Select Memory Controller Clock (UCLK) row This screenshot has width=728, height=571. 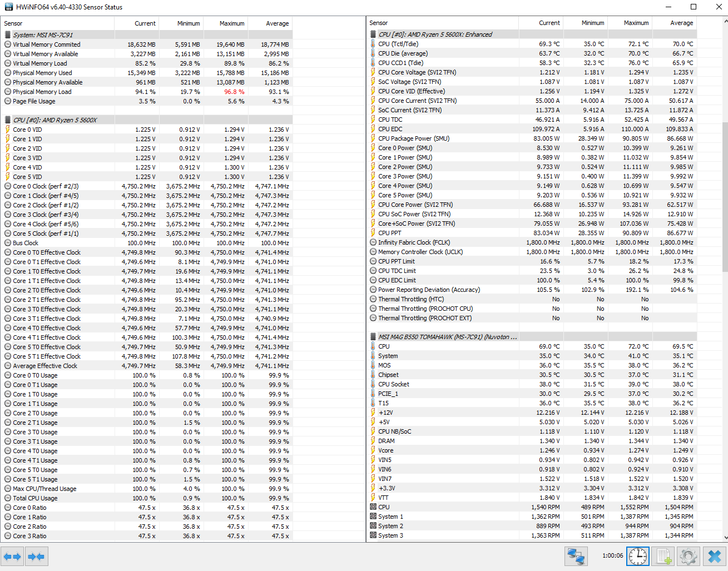532,252
